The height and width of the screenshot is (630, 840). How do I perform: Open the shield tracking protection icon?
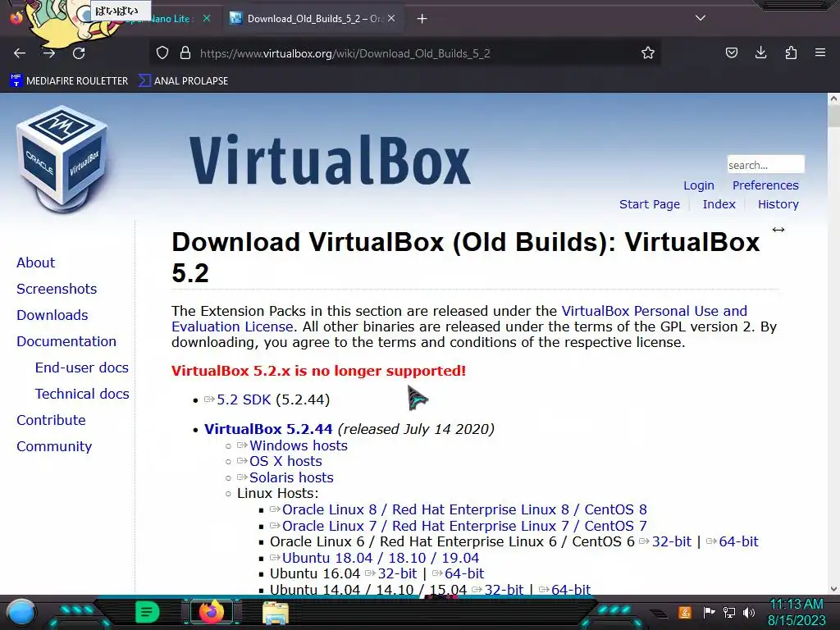coord(162,53)
